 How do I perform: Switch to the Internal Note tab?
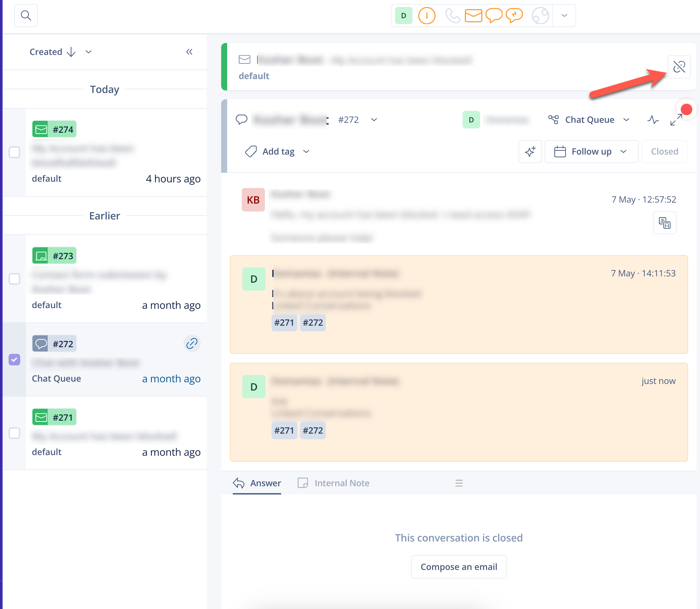(x=333, y=483)
